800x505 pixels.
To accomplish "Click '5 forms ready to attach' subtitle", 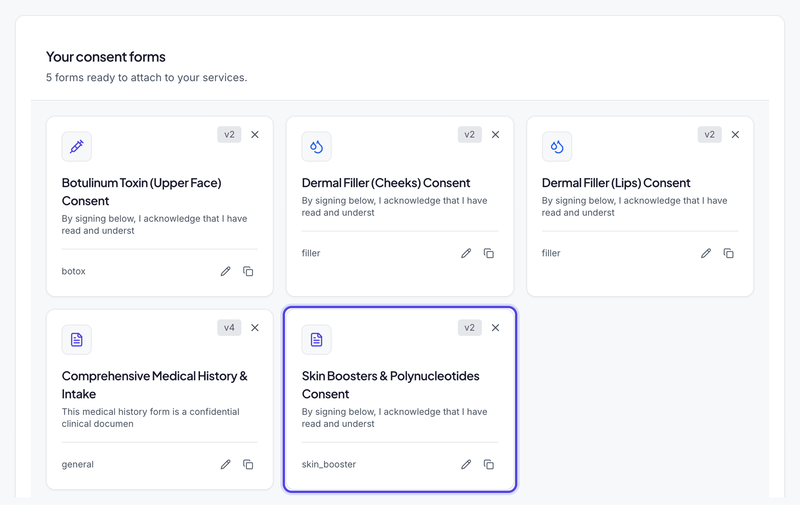I will (146, 78).
